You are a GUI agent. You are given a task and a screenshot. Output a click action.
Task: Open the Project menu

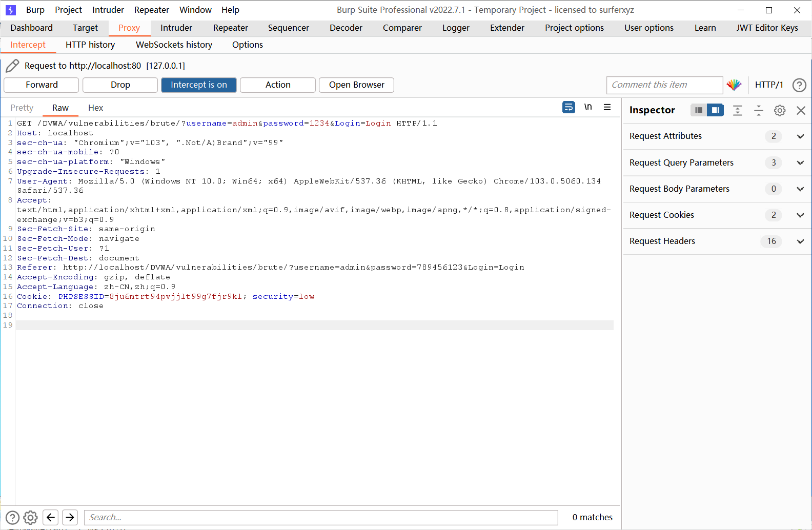[x=69, y=10]
